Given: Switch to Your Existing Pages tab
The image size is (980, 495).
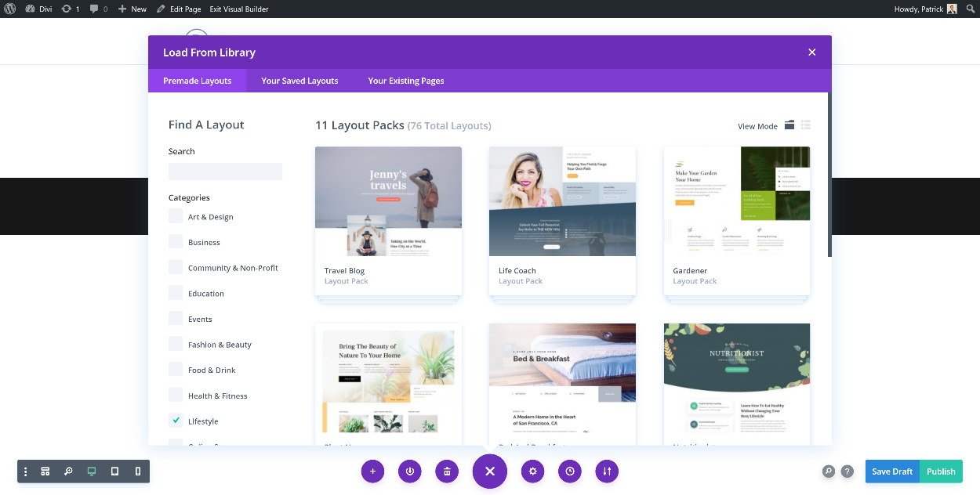Looking at the screenshot, I should coord(406,81).
